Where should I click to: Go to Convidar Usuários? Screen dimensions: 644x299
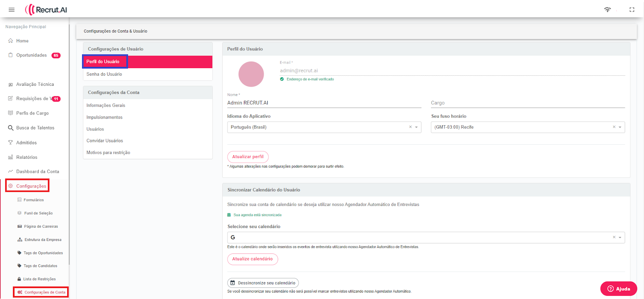pyautogui.click(x=105, y=141)
